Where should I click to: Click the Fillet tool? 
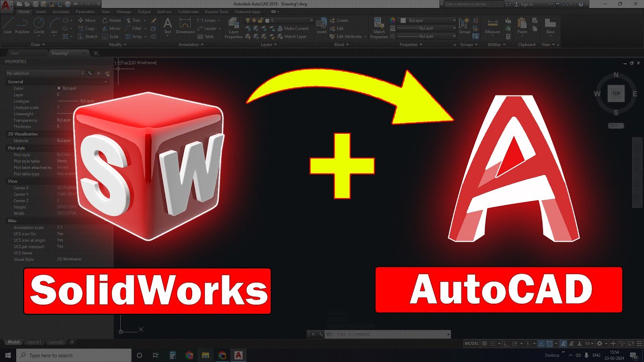point(134,29)
